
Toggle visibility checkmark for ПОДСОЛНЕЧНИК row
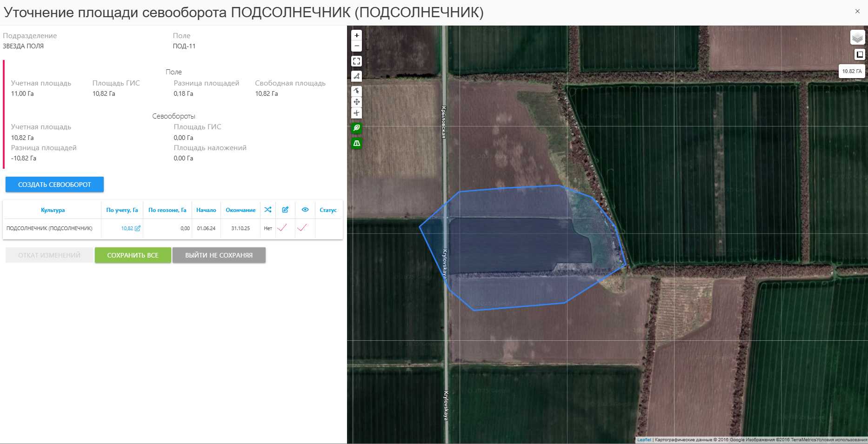click(302, 228)
